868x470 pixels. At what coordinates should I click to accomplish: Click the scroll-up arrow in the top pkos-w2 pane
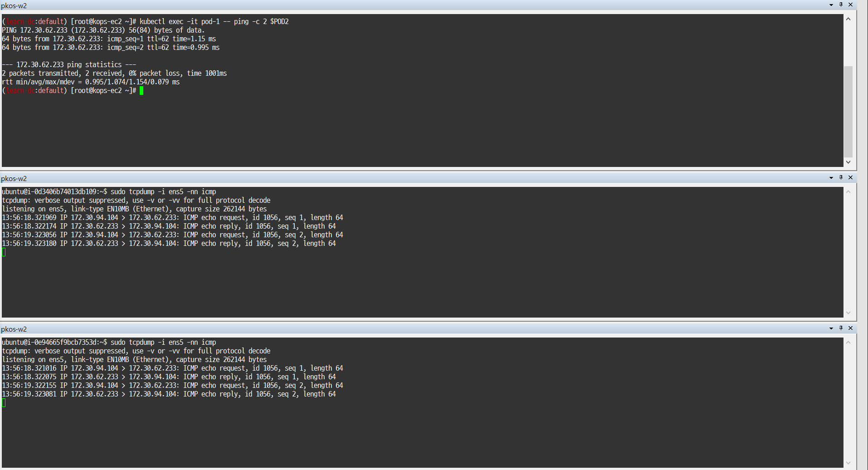(x=848, y=19)
